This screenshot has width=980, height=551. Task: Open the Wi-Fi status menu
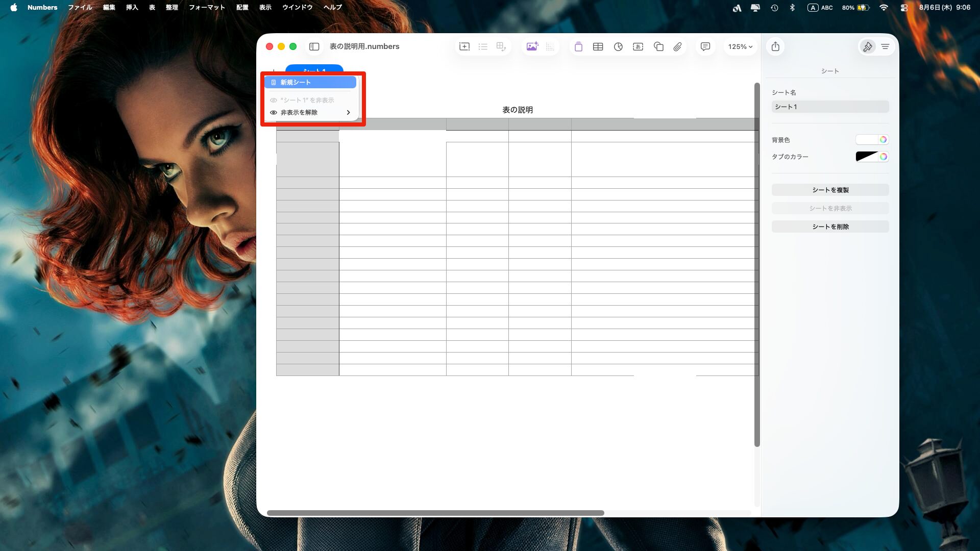884,8
